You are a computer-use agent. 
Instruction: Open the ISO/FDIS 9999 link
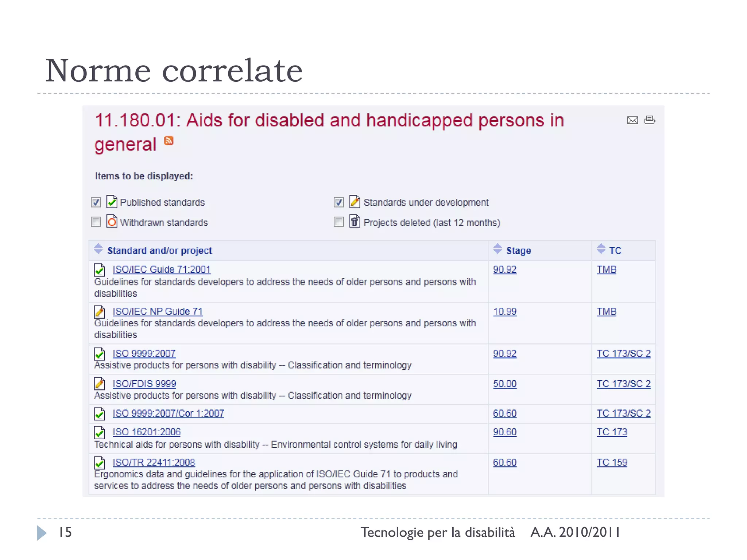coord(144,384)
